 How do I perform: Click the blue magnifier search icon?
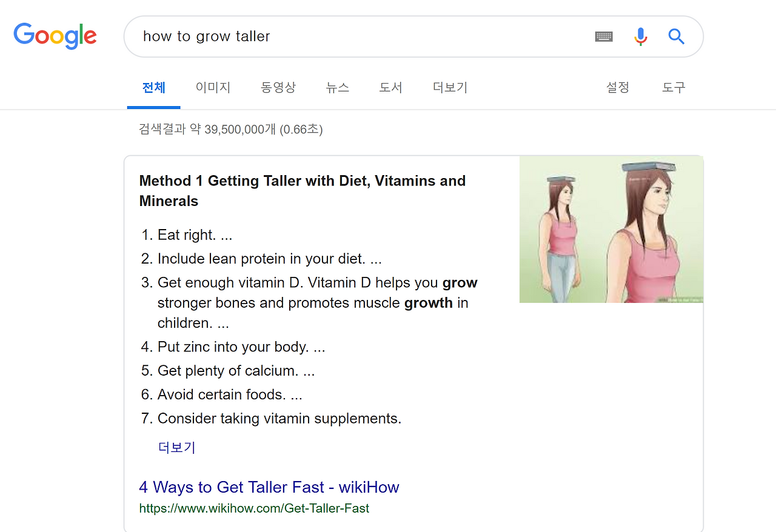point(676,37)
